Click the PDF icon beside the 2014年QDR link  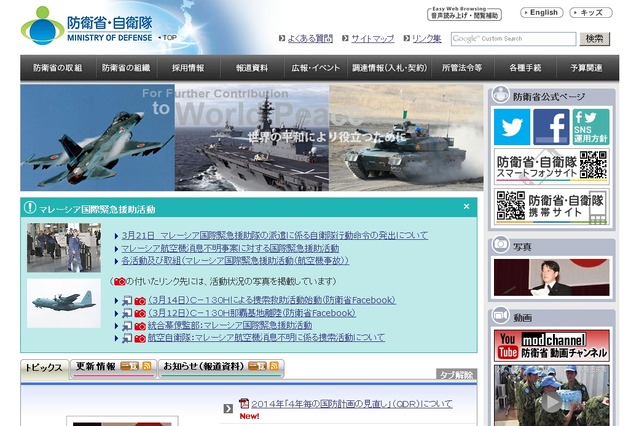tap(244, 403)
